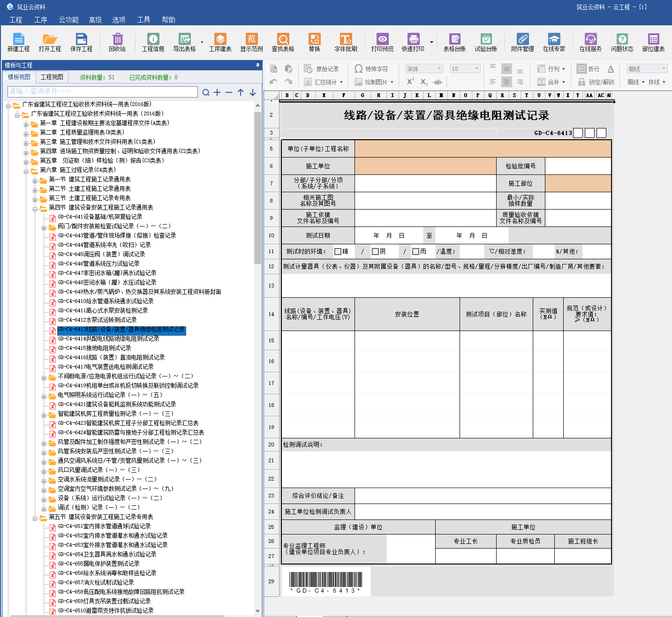This screenshot has height=617, width=672.
Task: Tick first box after GD-C4-6413
Action: point(578,133)
